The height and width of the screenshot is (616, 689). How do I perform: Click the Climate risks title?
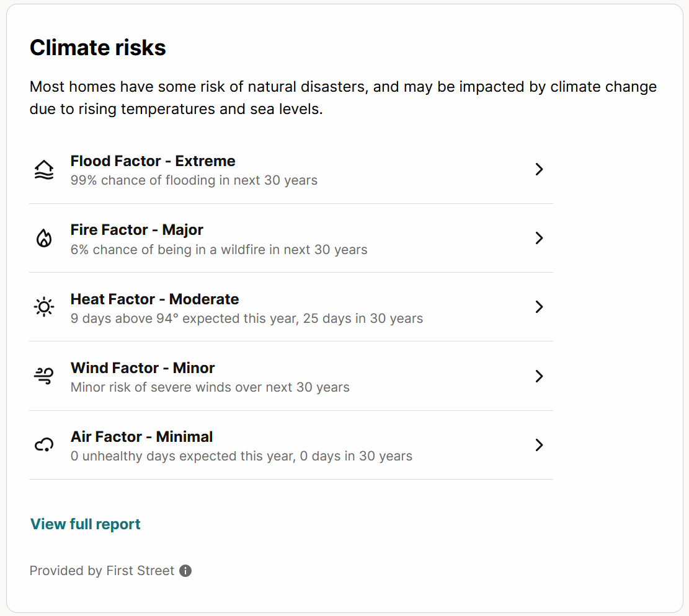[97, 47]
